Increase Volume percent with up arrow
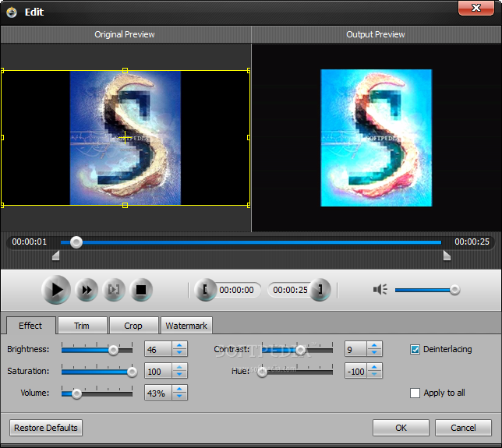Viewport: 502px width, 448px height. 179,389
